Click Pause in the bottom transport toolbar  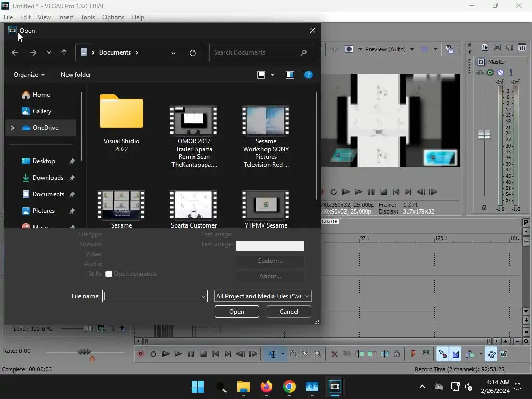(x=191, y=354)
